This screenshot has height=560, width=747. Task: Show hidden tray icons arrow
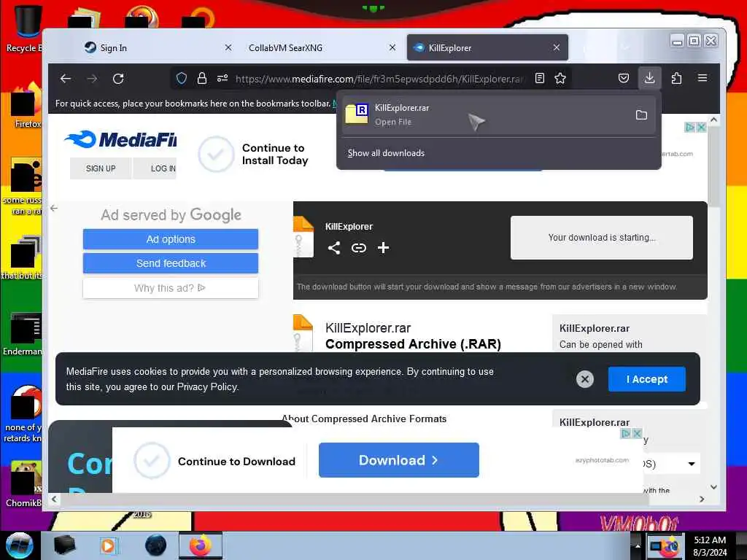coord(638,545)
